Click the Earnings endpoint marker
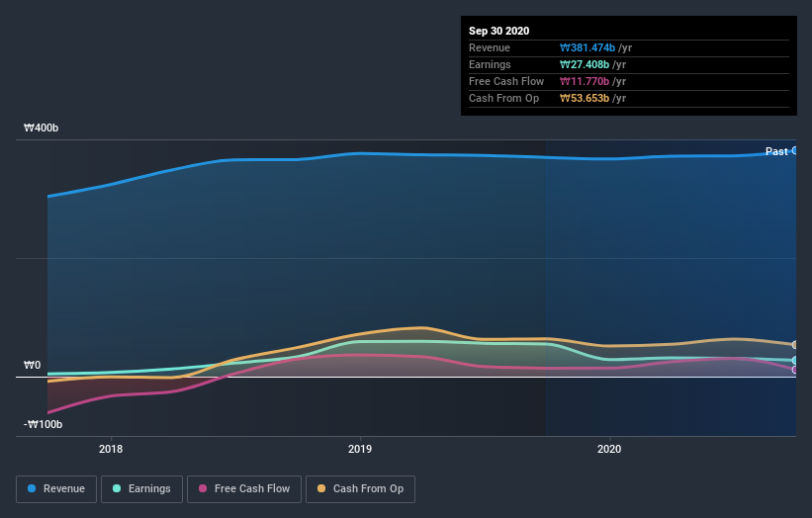812x518 pixels. pos(795,360)
